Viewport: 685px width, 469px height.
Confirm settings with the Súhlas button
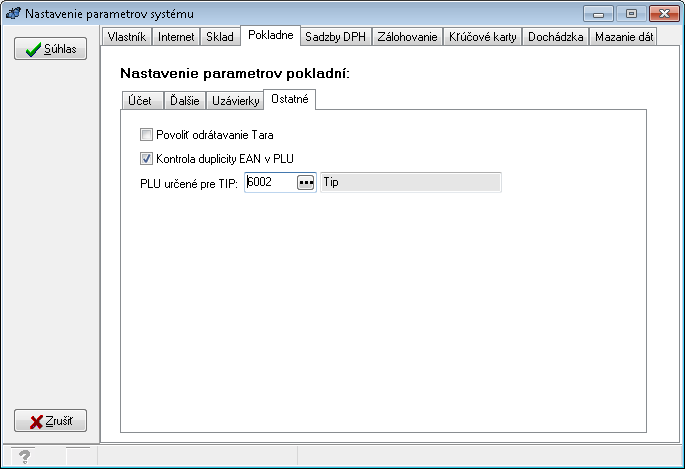pyautogui.click(x=50, y=48)
